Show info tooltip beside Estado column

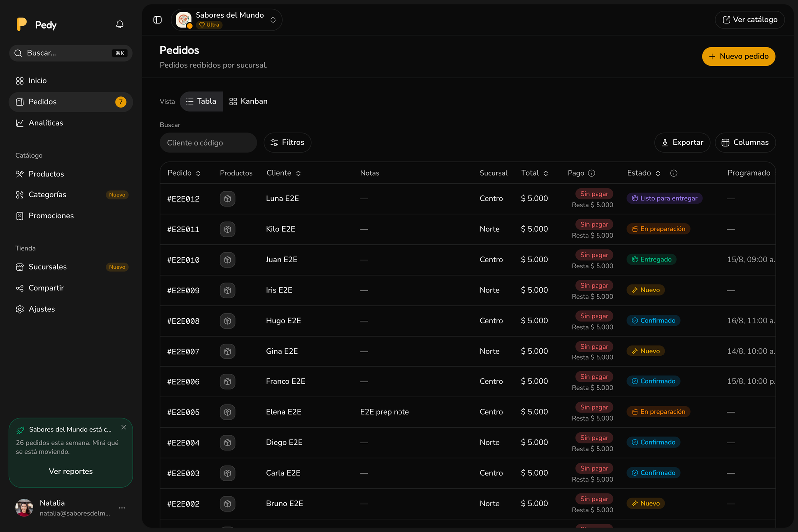tap(674, 173)
